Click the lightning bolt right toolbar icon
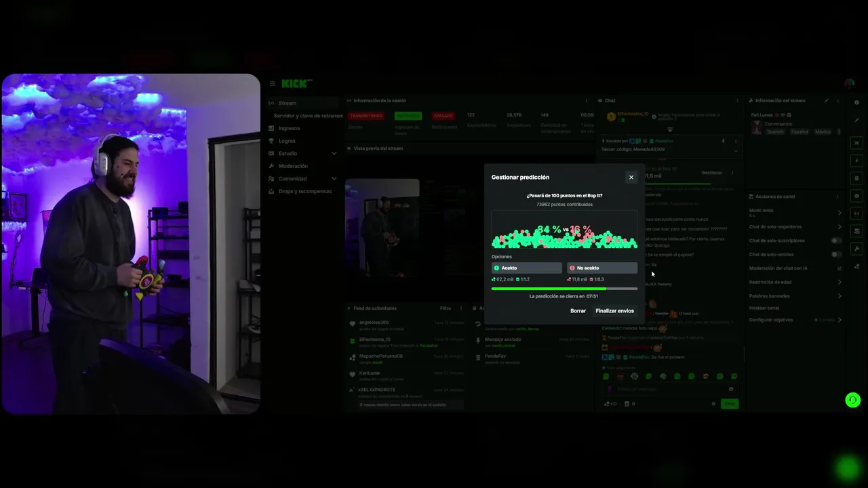Image resolution: width=868 pixels, height=488 pixels. click(x=856, y=161)
